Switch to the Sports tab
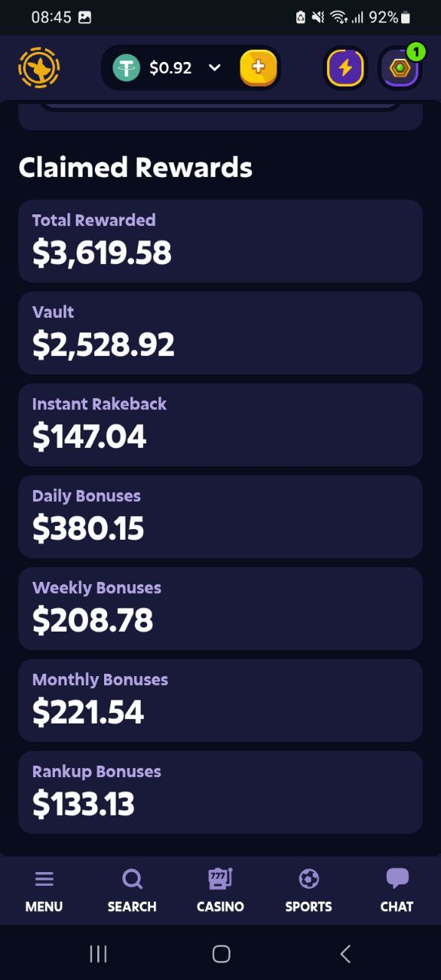Image resolution: width=441 pixels, height=980 pixels. pos(309,891)
